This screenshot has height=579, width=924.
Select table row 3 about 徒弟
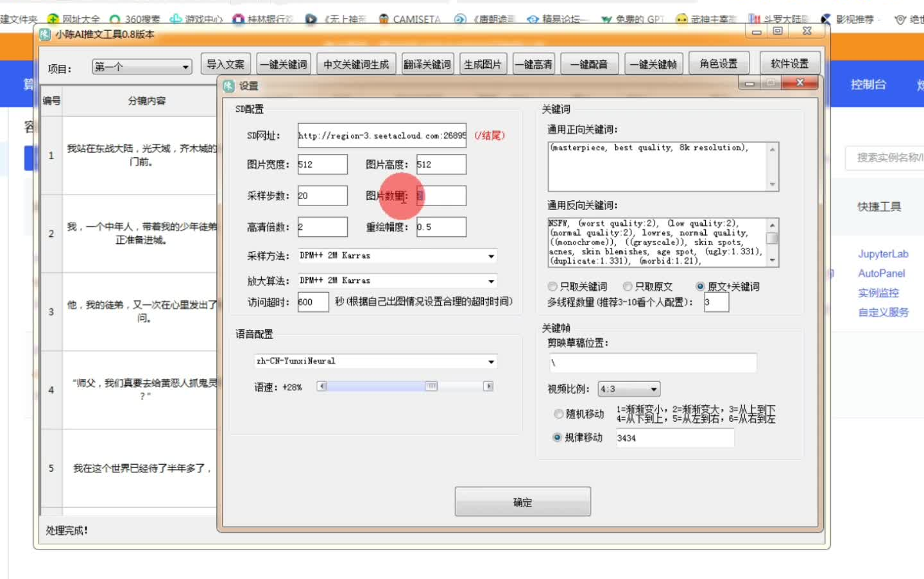[x=129, y=312]
